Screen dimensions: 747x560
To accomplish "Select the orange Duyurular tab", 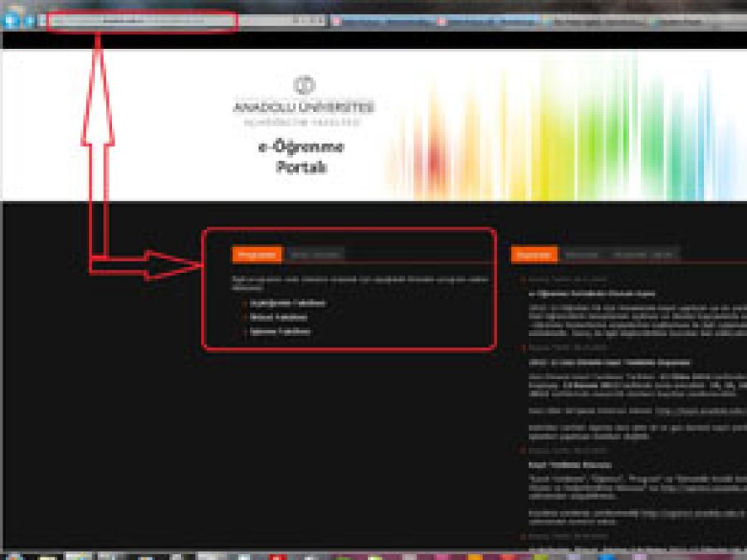I will click(x=534, y=255).
